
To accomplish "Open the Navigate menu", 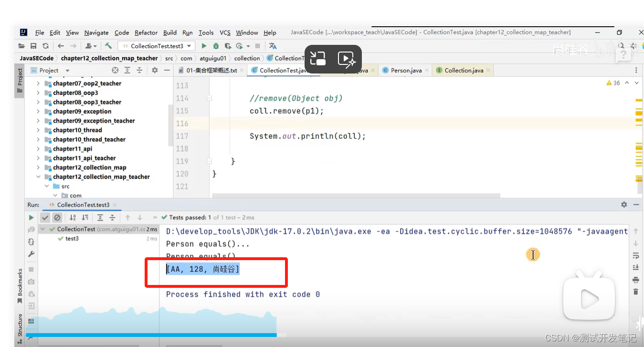I will (96, 32).
